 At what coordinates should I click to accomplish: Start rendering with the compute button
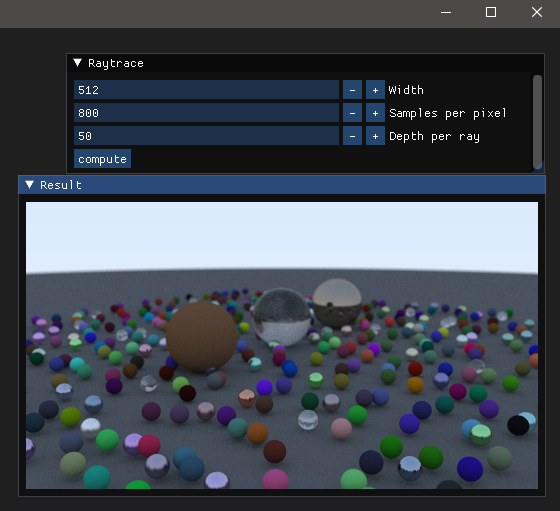pyautogui.click(x=102, y=159)
